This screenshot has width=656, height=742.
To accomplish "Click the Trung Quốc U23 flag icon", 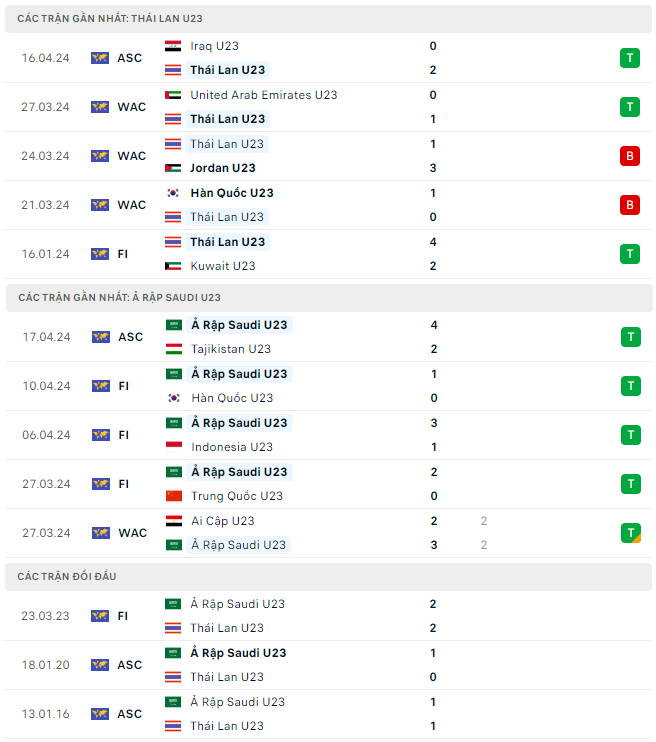I will [174, 496].
